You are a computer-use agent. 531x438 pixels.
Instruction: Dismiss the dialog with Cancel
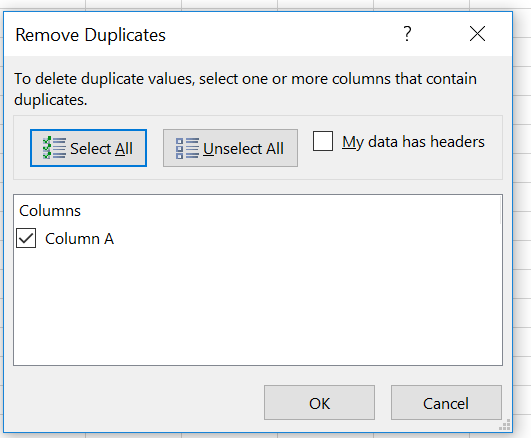[446, 402]
